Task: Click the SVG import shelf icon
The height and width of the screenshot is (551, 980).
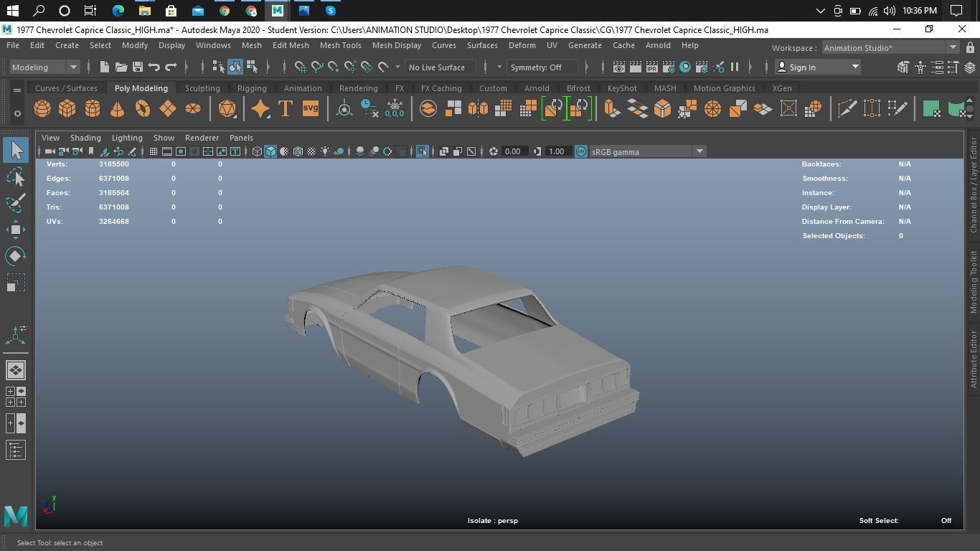Action: click(x=311, y=108)
